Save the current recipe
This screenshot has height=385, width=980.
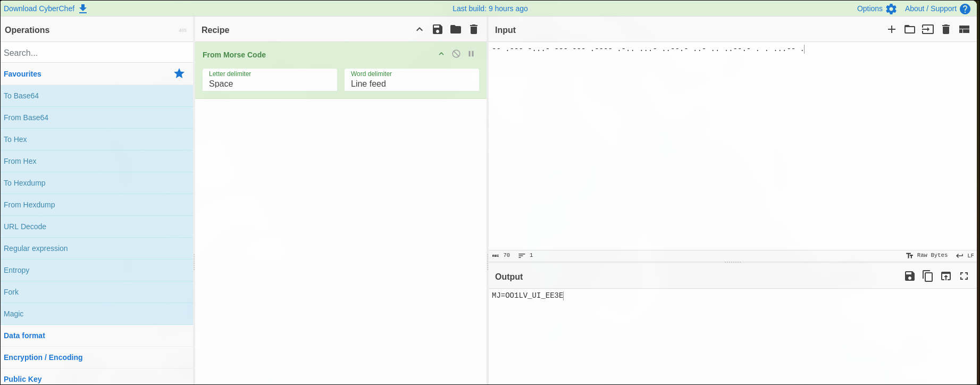tap(437, 30)
